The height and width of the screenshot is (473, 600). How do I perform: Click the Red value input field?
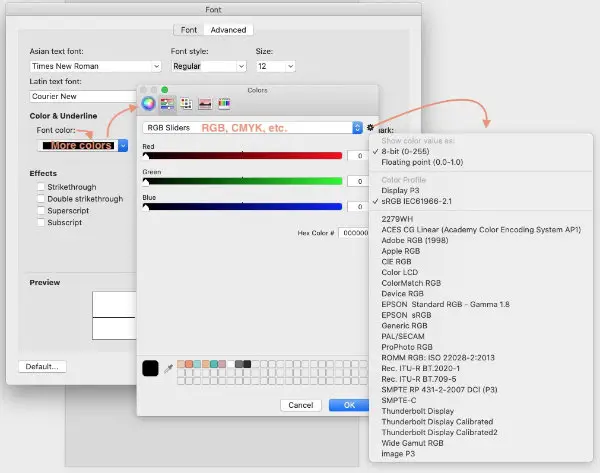pyautogui.click(x=358, y=155)
